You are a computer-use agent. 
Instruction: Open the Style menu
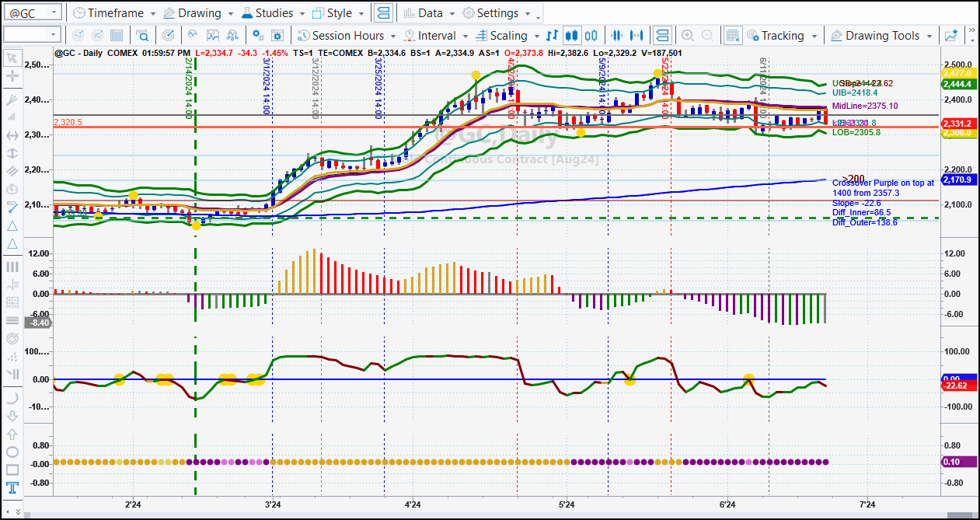pos(340,13)
